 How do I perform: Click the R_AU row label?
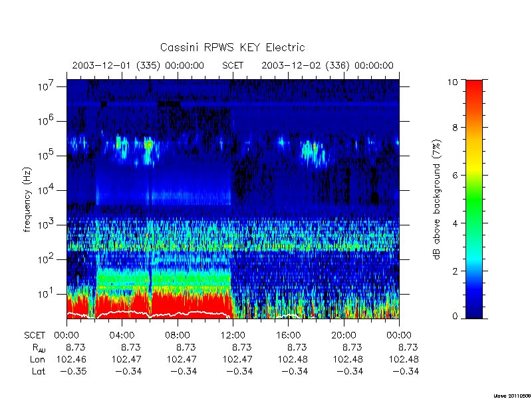pyautogui.click(x=39, y=348)
